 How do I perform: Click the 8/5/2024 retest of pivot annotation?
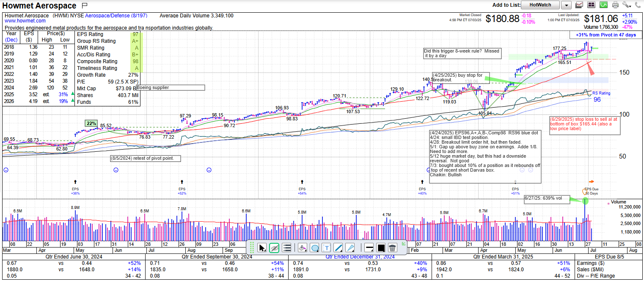click(x=146, y=158)
